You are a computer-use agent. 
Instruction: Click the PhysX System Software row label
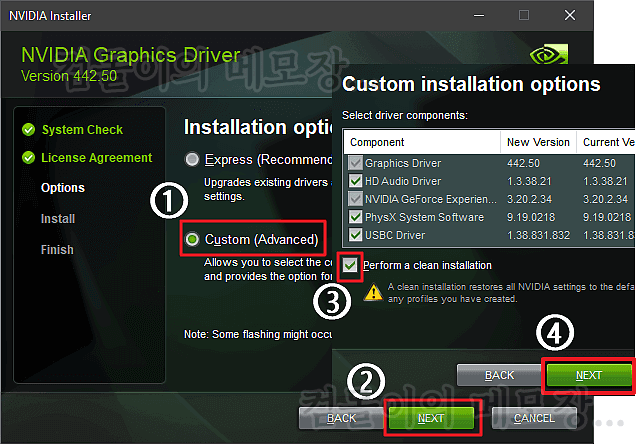(x=424, y=217)
